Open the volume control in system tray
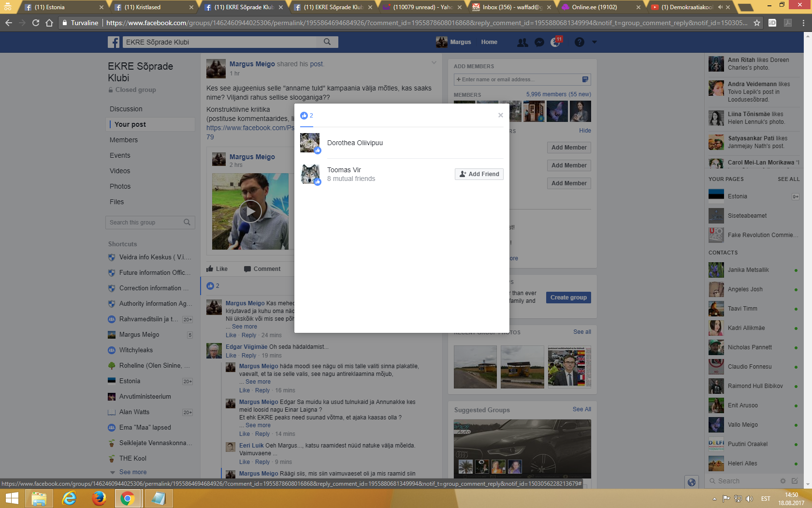Viewport: 812px width, 508px height. (x=749, y=499)
